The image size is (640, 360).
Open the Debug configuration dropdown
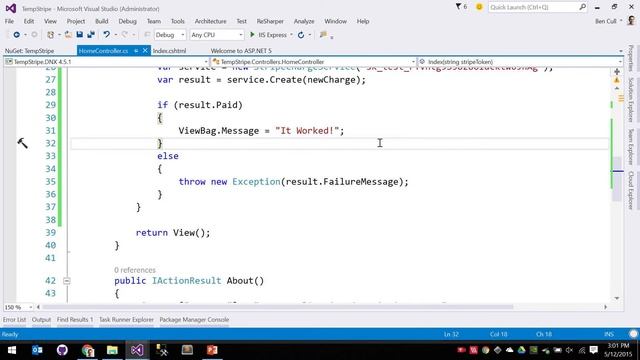170,35
